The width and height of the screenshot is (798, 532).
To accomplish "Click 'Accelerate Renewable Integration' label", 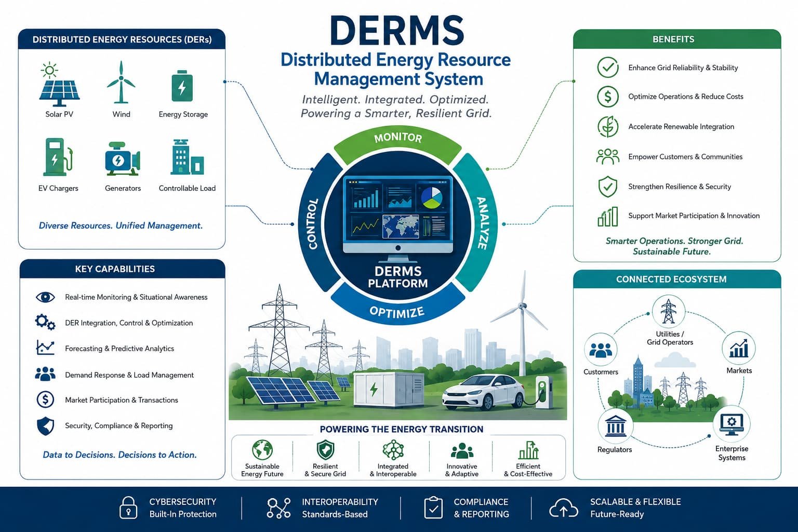I will click(681, 127).
